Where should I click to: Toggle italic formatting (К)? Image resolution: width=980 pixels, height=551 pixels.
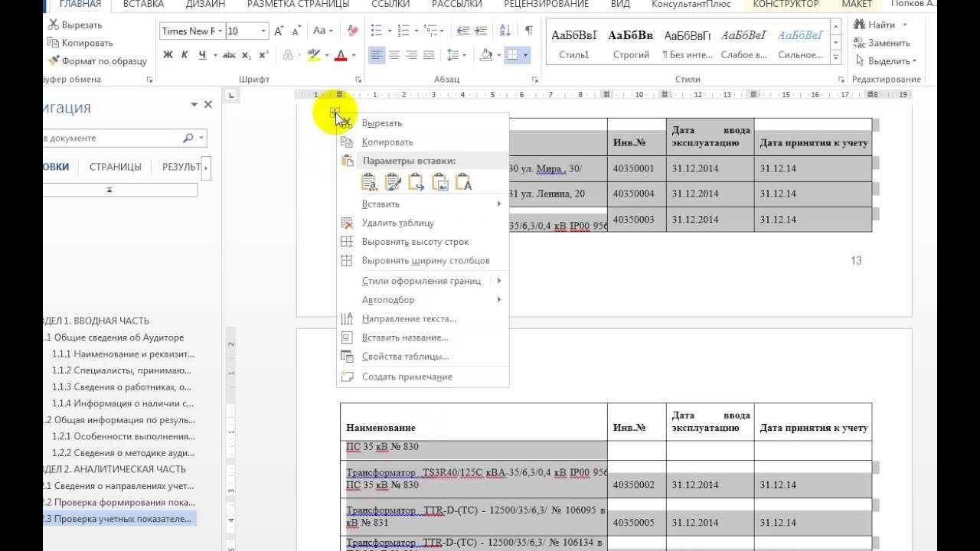click(x=185, y=55)
